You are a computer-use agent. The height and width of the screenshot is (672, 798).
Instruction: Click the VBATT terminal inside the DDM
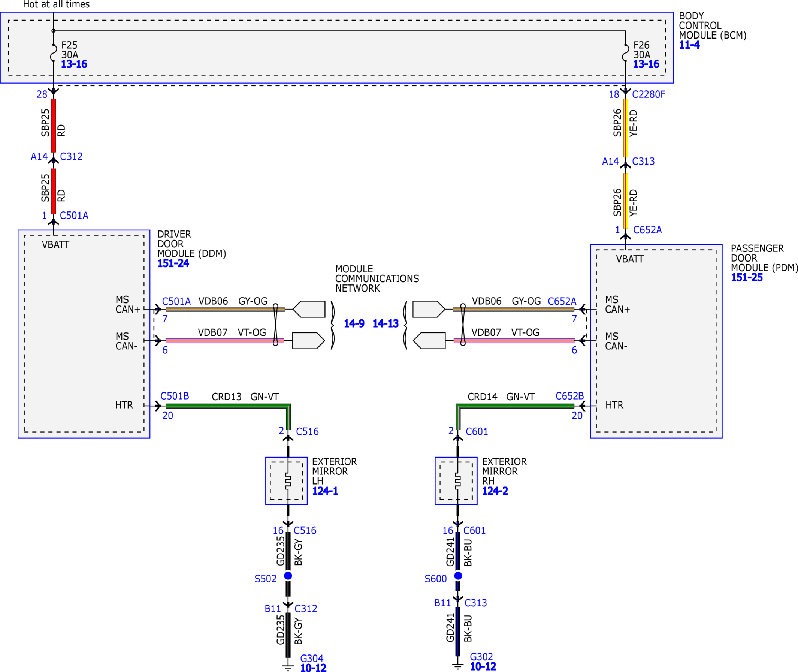tap(55, 245)
